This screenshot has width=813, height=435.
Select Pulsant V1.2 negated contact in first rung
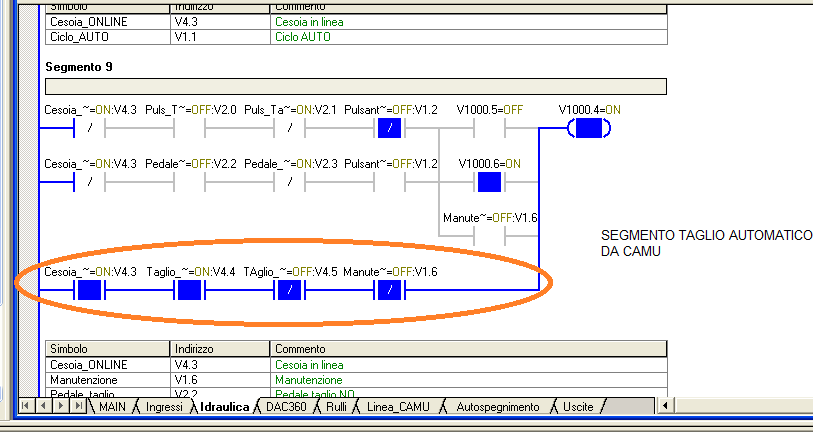pyautogui.click(x=389, y=128)
